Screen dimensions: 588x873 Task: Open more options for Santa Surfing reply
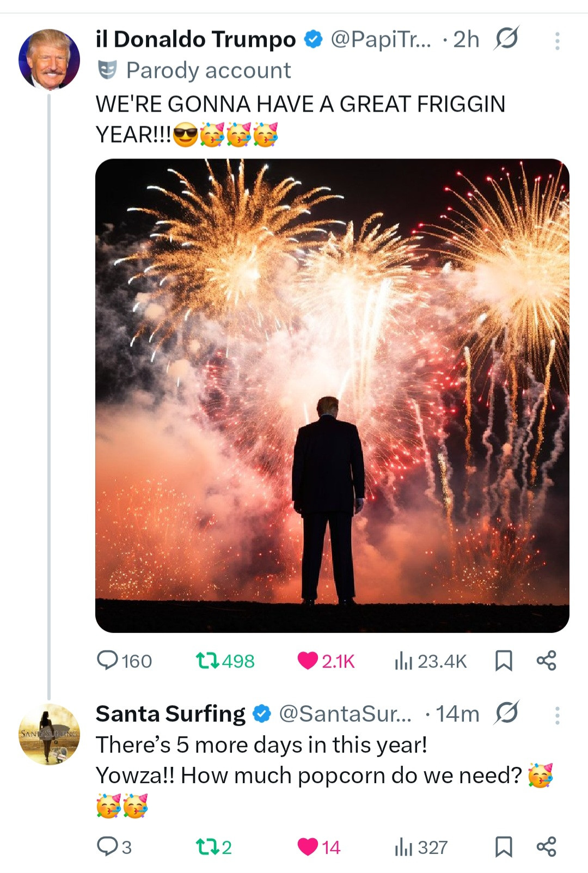click(557, 716)
